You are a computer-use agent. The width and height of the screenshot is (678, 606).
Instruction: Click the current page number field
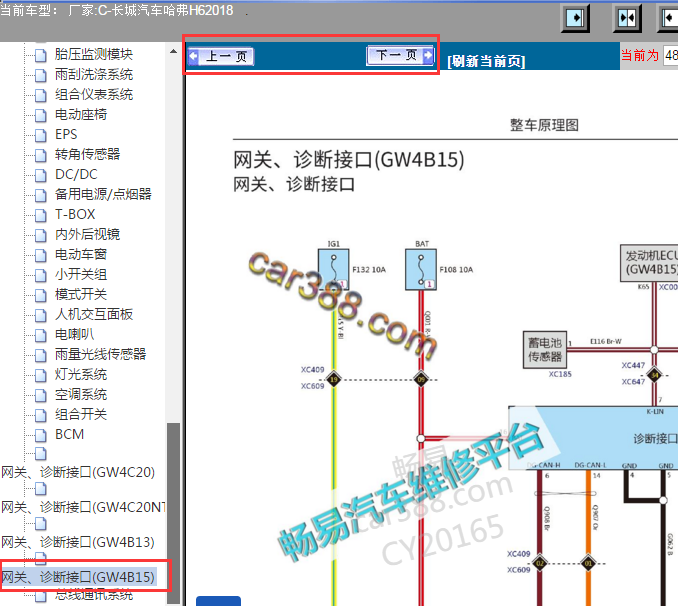click(671, 55)
